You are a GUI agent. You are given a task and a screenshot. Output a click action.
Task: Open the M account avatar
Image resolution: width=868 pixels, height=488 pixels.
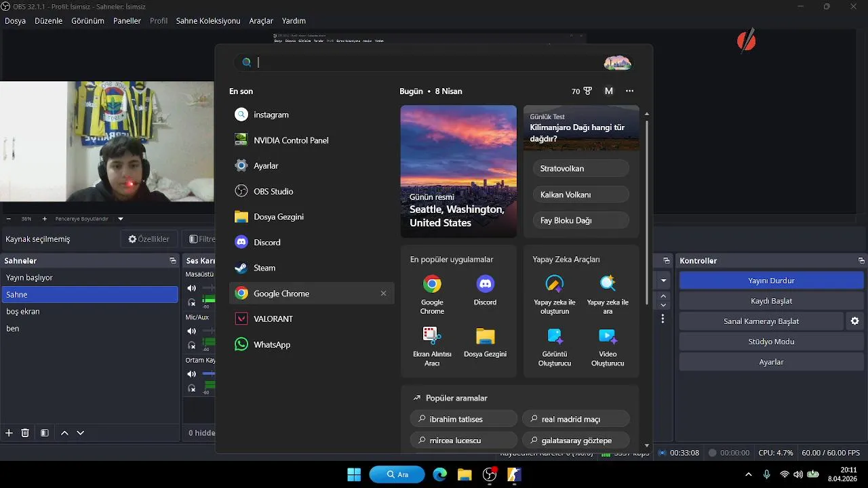(608, 91)
